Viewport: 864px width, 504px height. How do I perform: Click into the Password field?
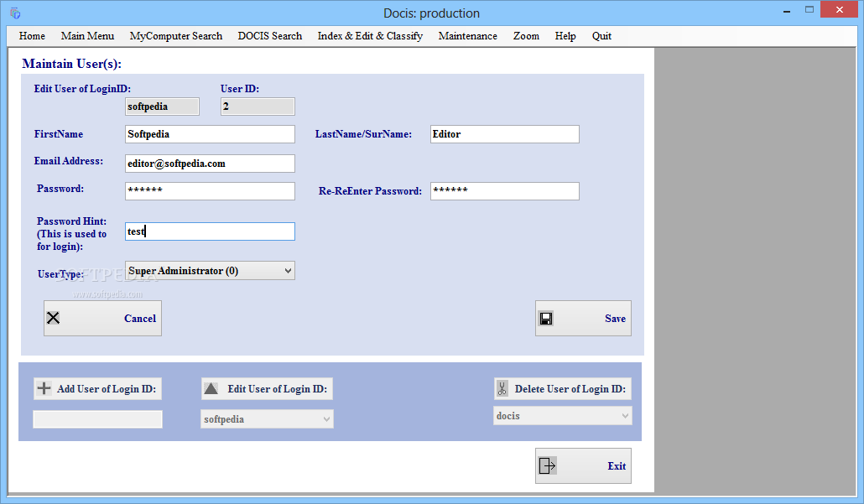pos(210,191)
